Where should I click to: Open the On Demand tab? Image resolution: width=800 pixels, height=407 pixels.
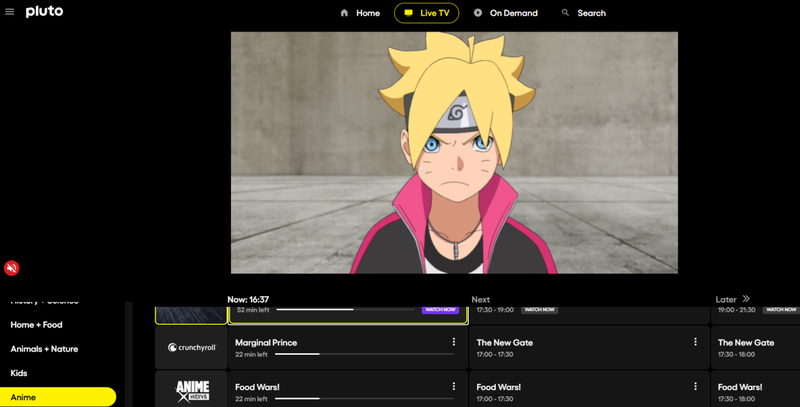[x=506, y=13]
